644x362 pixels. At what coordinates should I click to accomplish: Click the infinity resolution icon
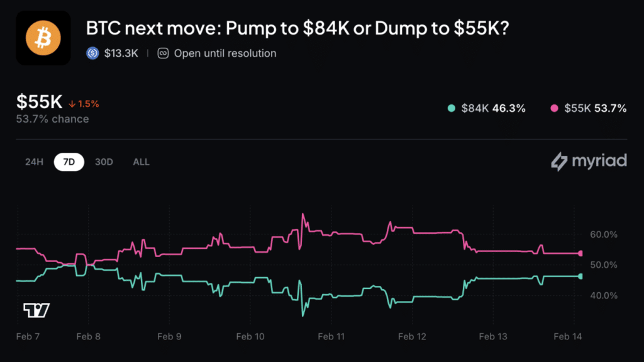[x=162, y=53]
